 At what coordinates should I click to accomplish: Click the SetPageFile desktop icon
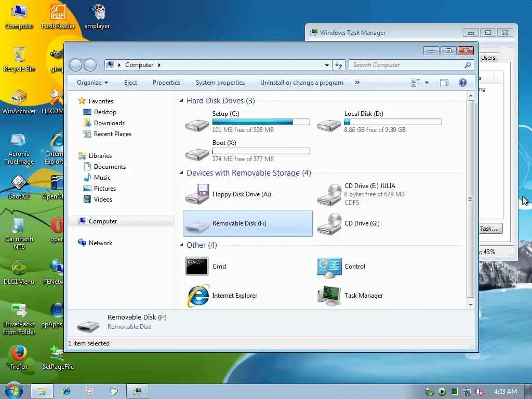(58, 357)
